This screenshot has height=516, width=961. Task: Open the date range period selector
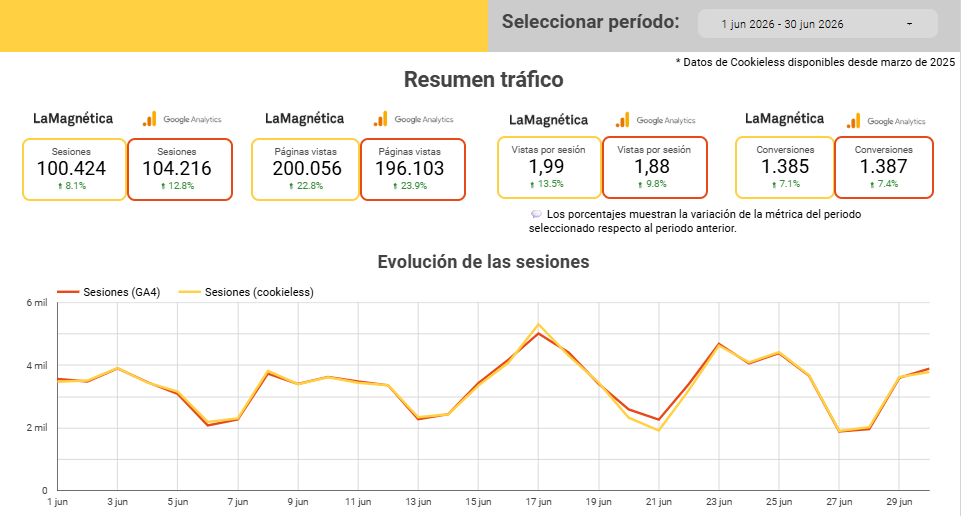click(818, 24)
